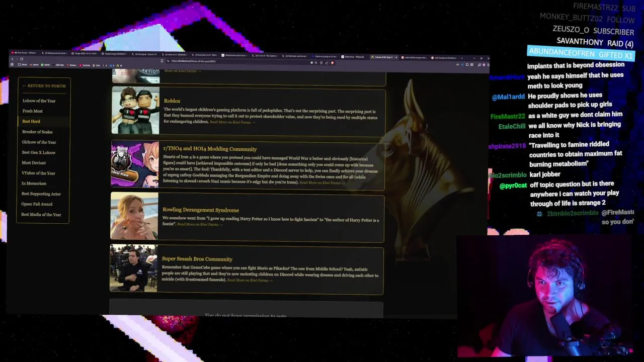
Task: Click the Roblox nominee thumbnail
Action: 135,110
